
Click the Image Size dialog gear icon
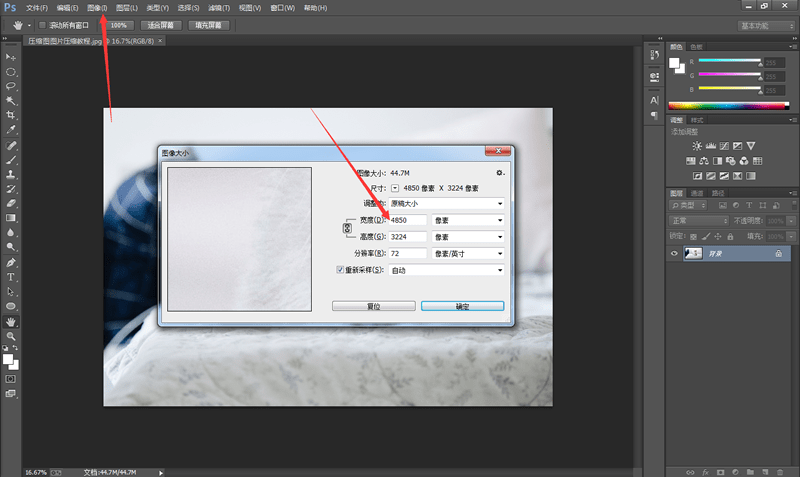pyautogui.click(x=501, y=173)
